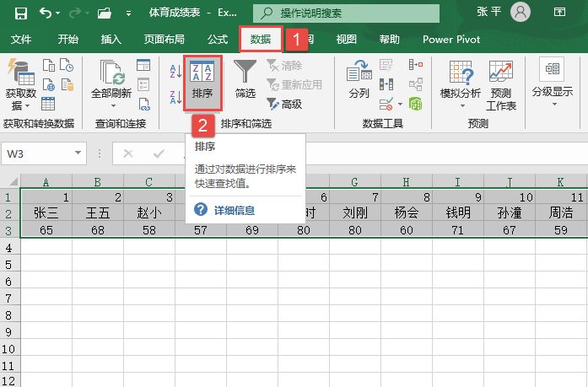This screenshot has width=588, height=387.
Task: Click the From Web import icon
Action: (49, 84)
